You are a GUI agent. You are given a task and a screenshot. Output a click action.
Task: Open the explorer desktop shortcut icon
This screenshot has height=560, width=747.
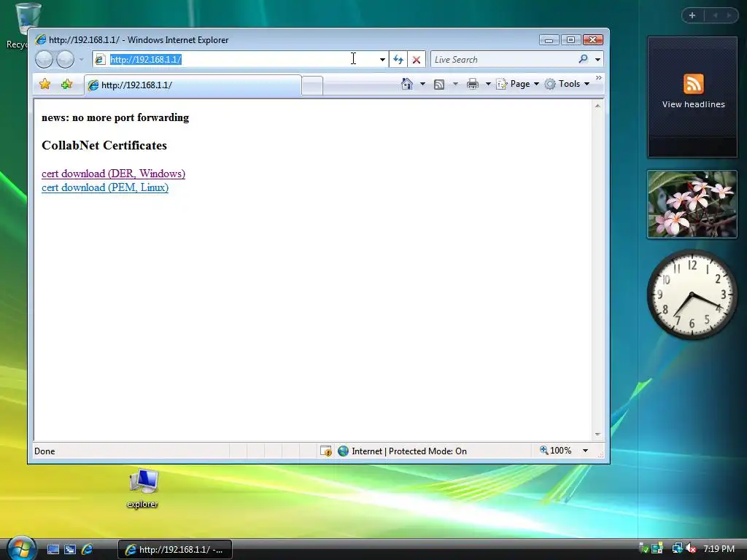pos(142,488)
